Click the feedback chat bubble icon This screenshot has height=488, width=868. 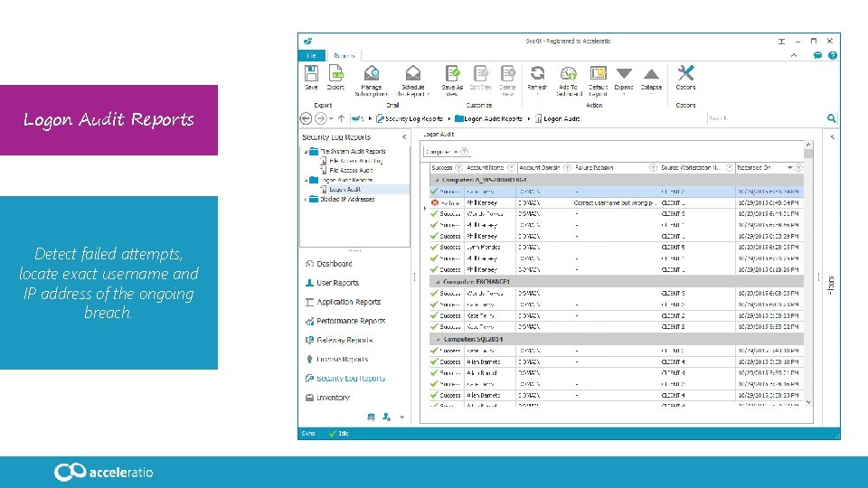(817, 55)
